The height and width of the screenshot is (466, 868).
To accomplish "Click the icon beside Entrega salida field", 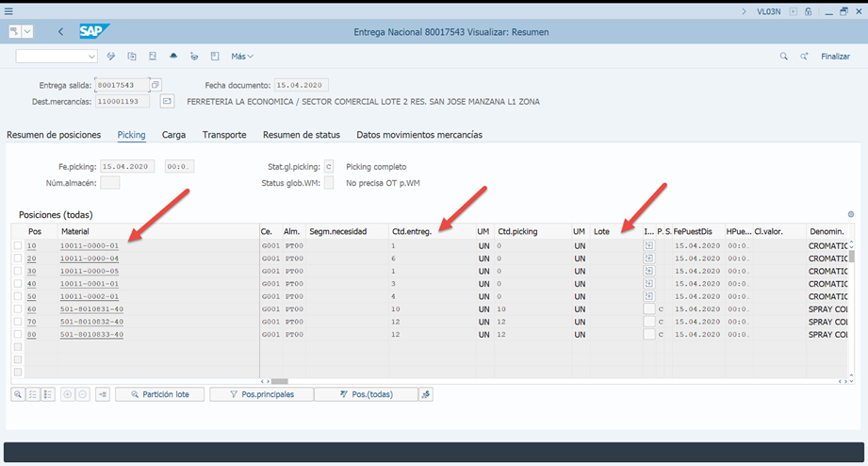I will pos(156,85).
